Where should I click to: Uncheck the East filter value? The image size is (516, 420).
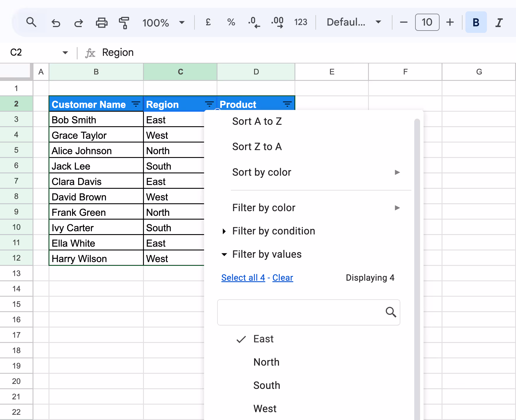[x=263, y=339]
